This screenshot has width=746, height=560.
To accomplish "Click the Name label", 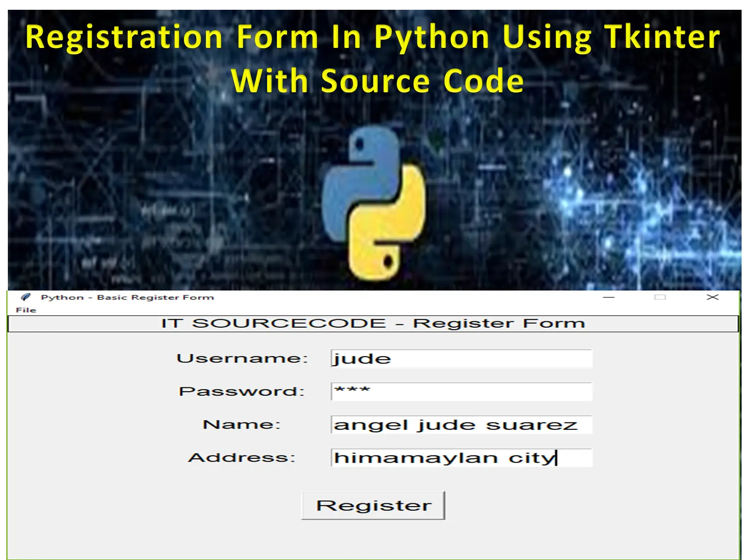I will coord(242,425).
